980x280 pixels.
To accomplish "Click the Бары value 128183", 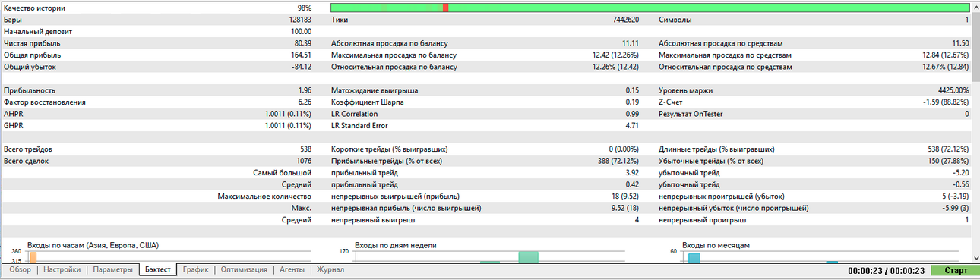I will tap(300, 20).
